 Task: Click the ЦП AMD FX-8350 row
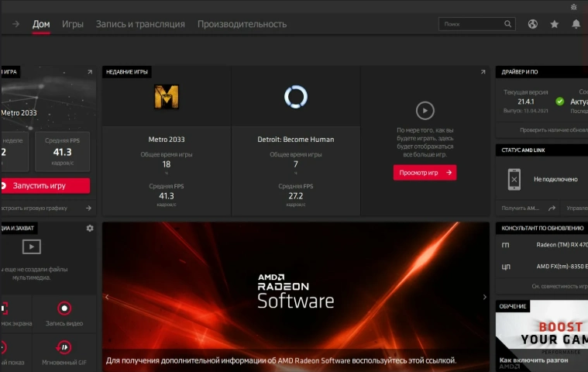pyautogui.click(x=542, y=267)
